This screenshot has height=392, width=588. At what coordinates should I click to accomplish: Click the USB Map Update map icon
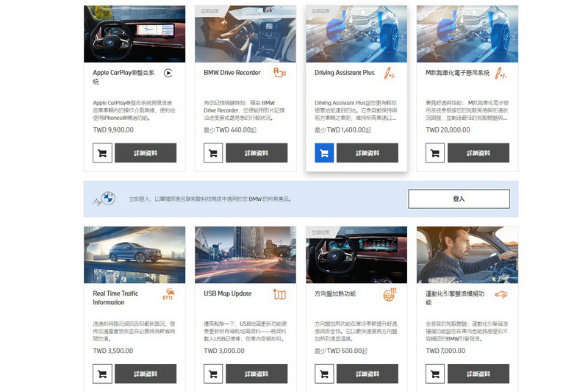click(x=279, y=294)
